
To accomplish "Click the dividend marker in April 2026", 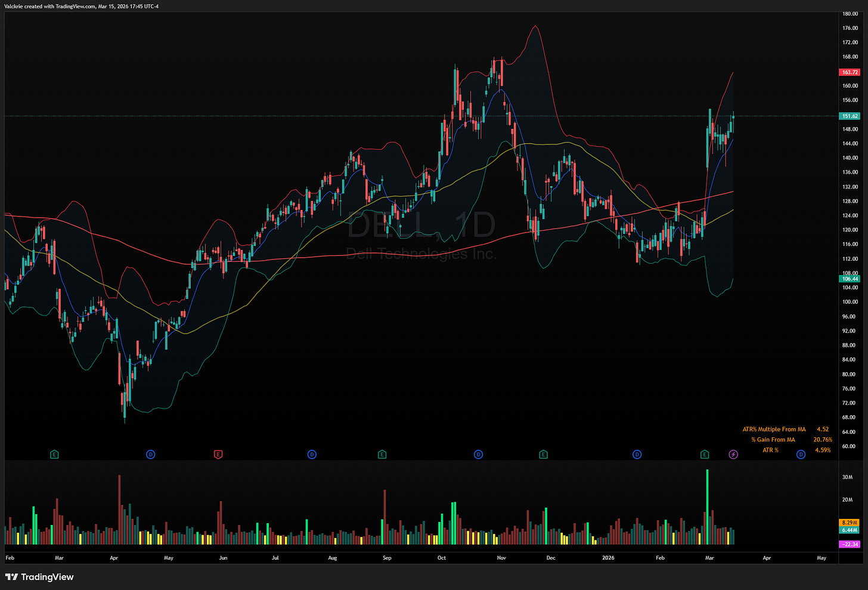I will pyautogui.click(x=801, y=455).
